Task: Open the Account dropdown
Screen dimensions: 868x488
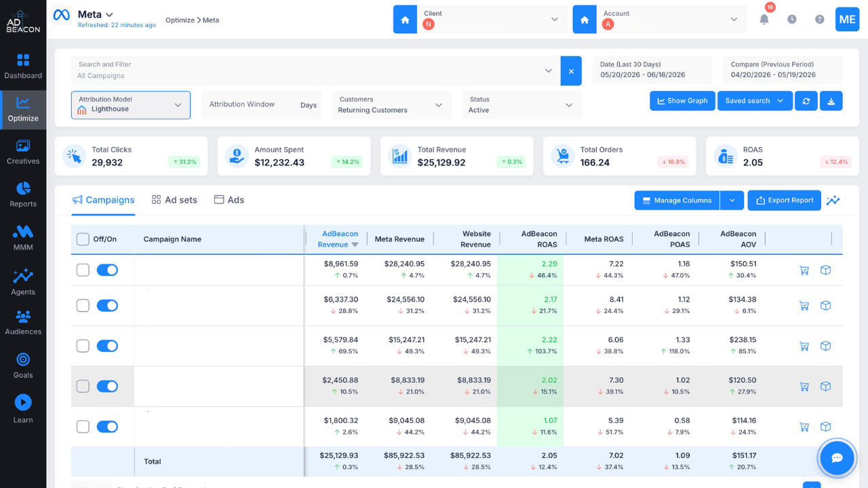Action: click(671, 19)
